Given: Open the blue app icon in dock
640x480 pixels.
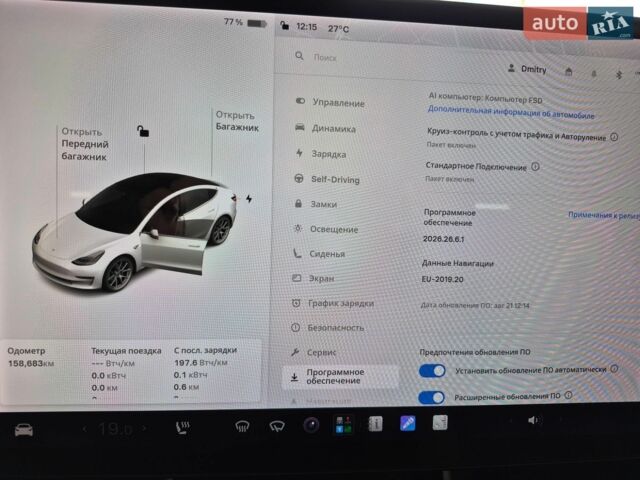Looking at the screenshot, I should click(x=407, y=423).
